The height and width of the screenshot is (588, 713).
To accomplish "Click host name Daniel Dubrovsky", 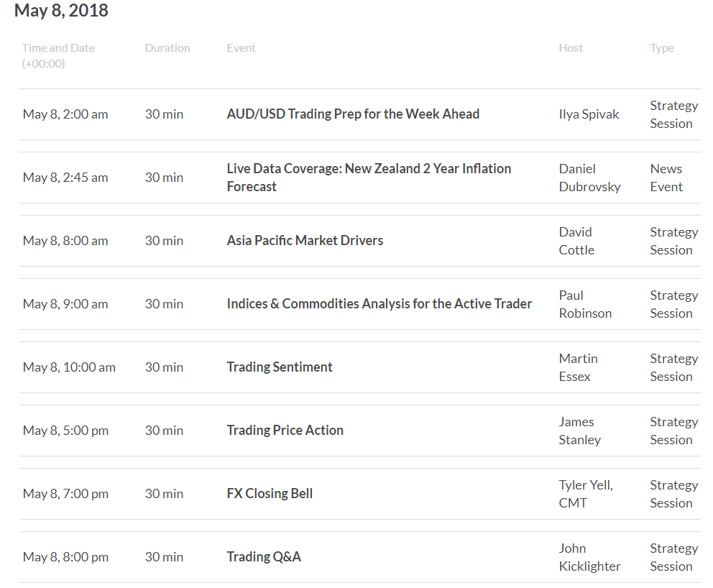I will 590,178.
